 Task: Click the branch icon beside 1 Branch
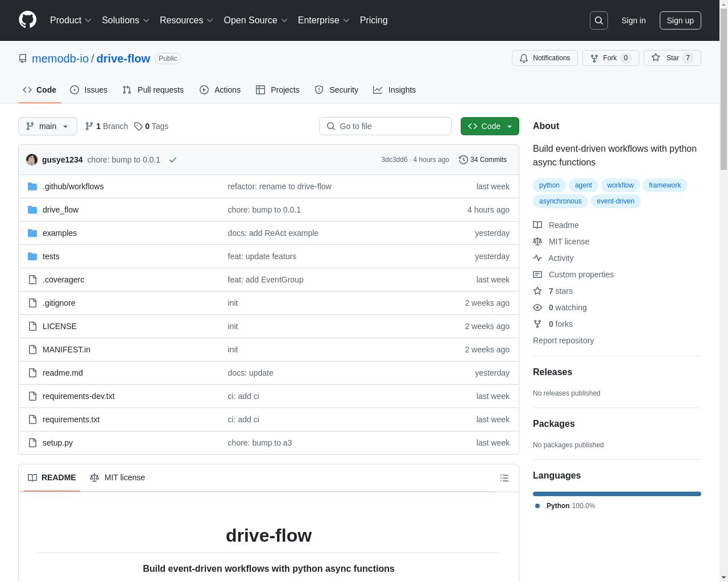pos(89,126)
